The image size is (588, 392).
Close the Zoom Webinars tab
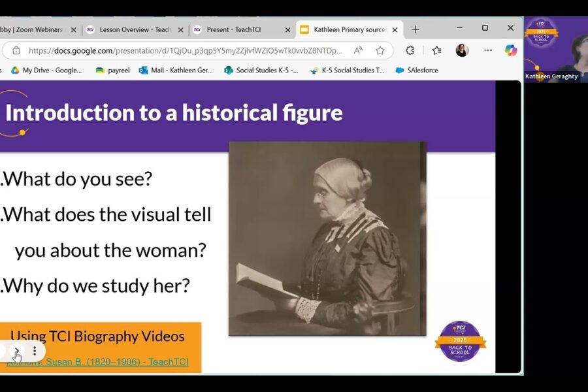[73, 29]
